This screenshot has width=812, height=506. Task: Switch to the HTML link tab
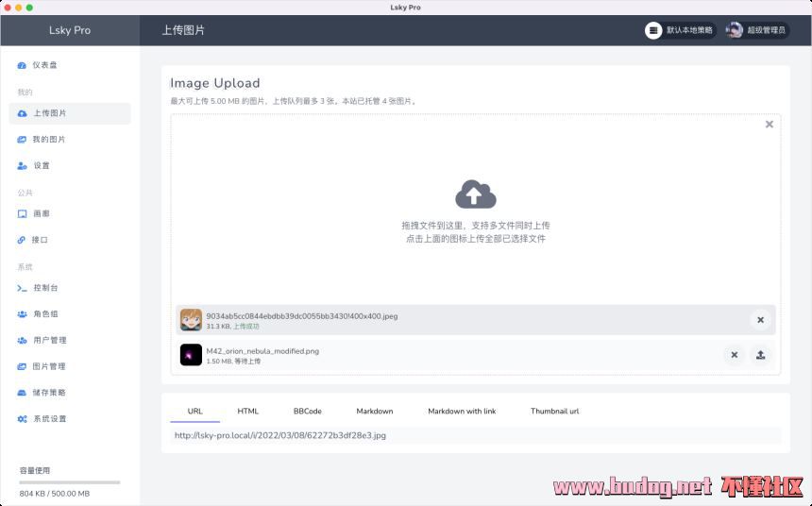(247, 411)
